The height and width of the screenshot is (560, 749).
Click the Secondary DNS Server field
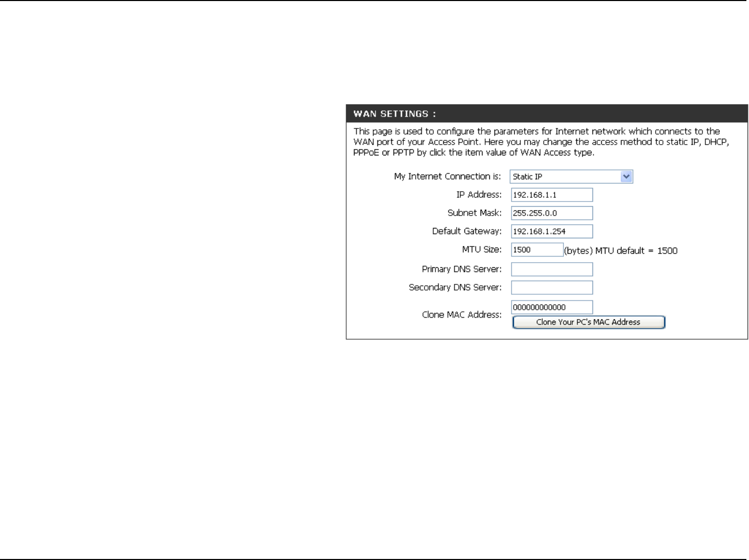[x=552, y=288]
